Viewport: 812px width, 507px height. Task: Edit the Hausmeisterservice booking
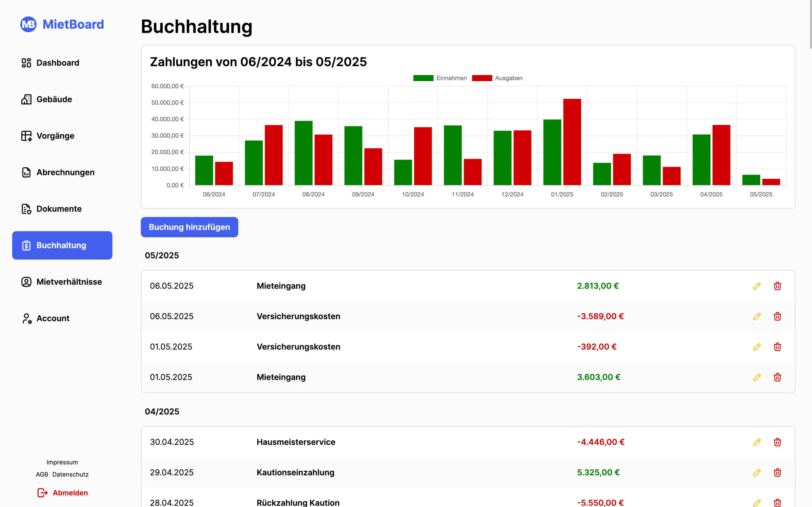point(757,442)
